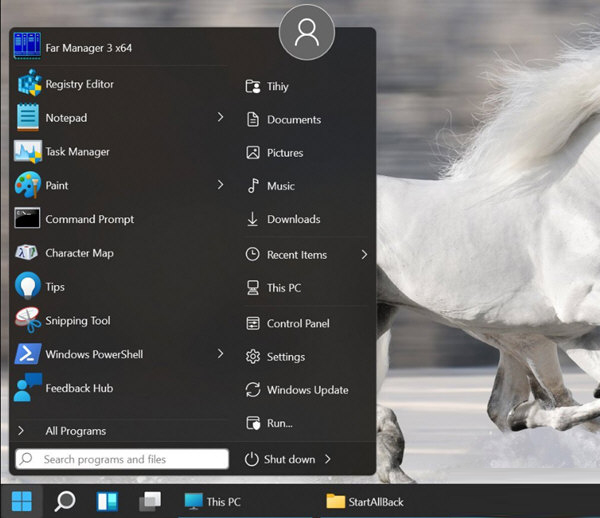Open Task Manager app icon

[x=28, y=152]
